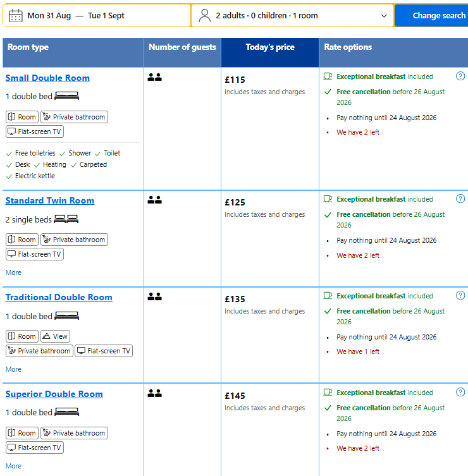The height and width of the screenshot is (476, 468).
Task: Open the Superior Double Room link
Action: [x=54, y=394]
